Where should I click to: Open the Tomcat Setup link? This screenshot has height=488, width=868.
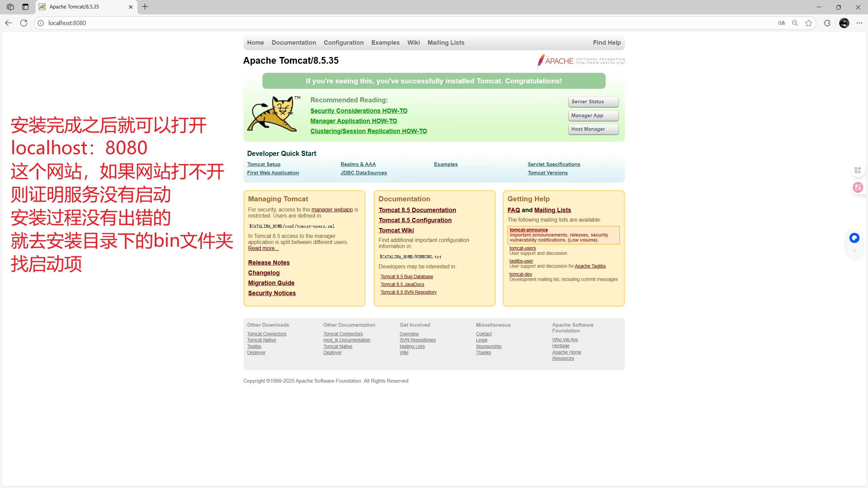click(264, 164)
